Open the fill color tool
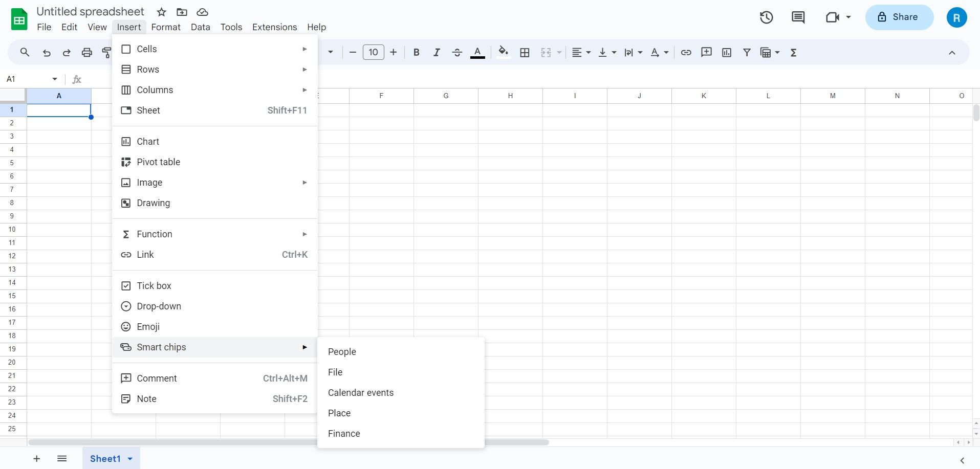980x469 pixels. click(x=504, y=52)
